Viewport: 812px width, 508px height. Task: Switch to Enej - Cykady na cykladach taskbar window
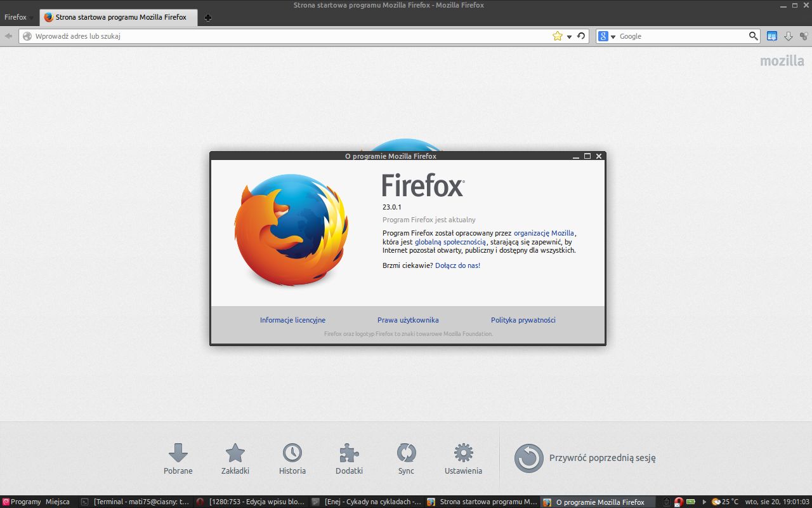tap(366, 502)
